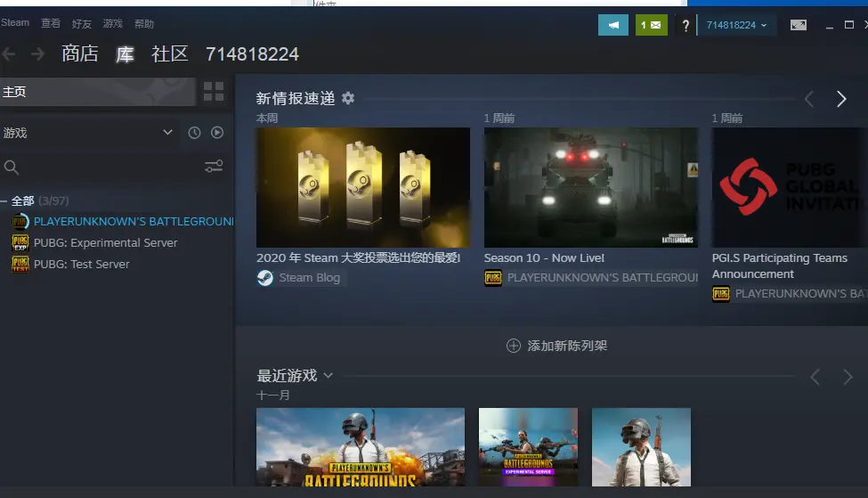
Task: Select PUBG: Experimental Server in list
Action: [x=105, y=242]
